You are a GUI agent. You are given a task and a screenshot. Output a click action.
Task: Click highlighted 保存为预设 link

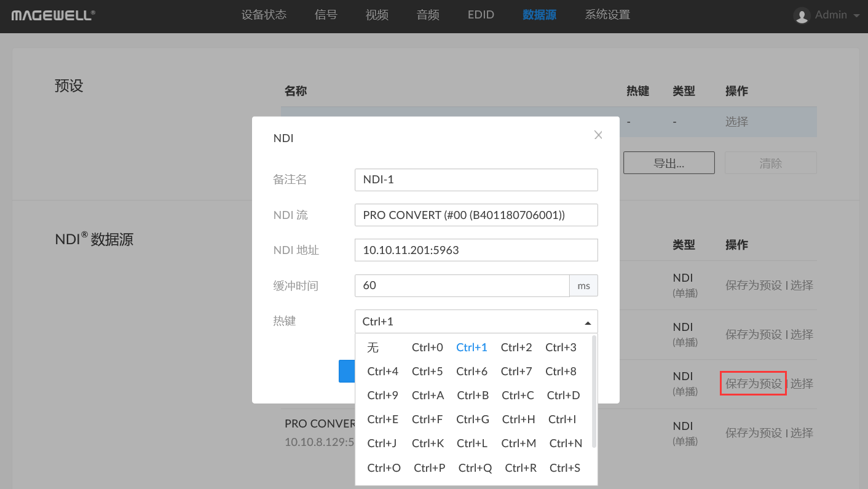pyautogui.click(x=753, y=384)
